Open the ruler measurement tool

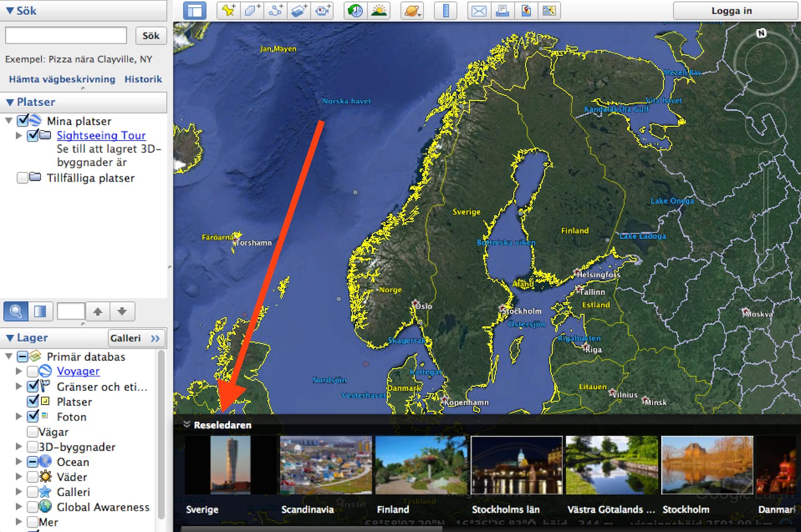[445, 11]
